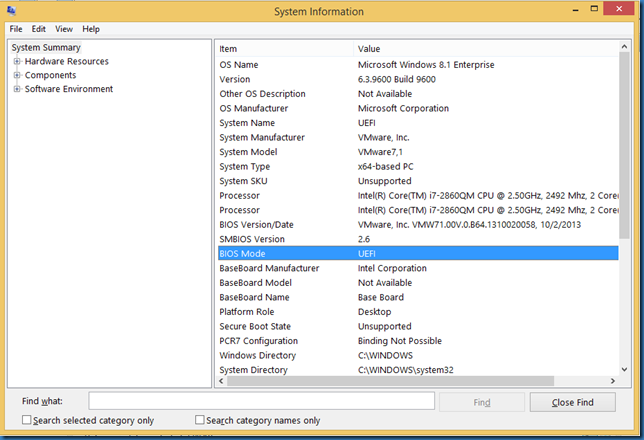Screen dimensions: 644x440
Task: Minimize the System Information window
Action: click(x=575, y=9)
